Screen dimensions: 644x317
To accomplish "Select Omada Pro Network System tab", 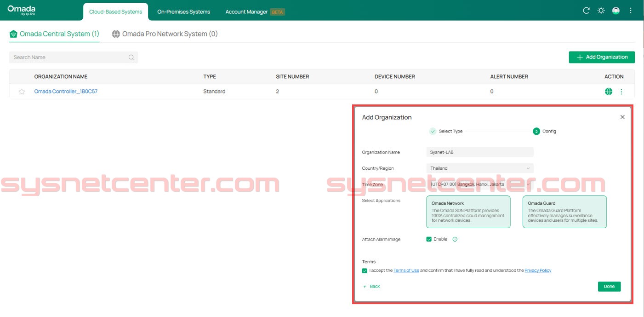I will point(165,34).
